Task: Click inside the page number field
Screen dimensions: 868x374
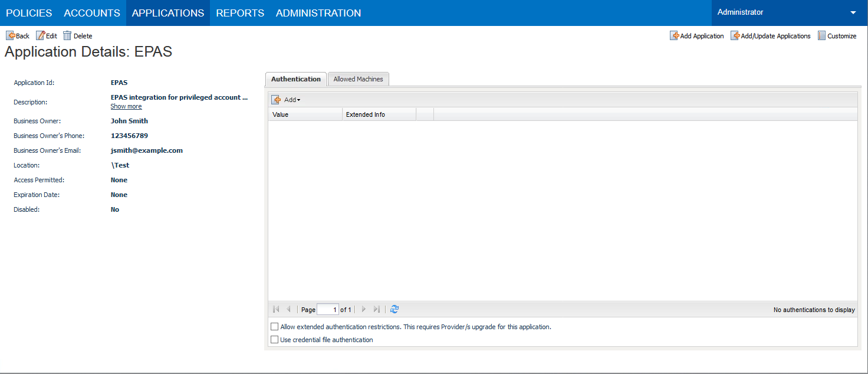Action: click(x=328, y=309)
